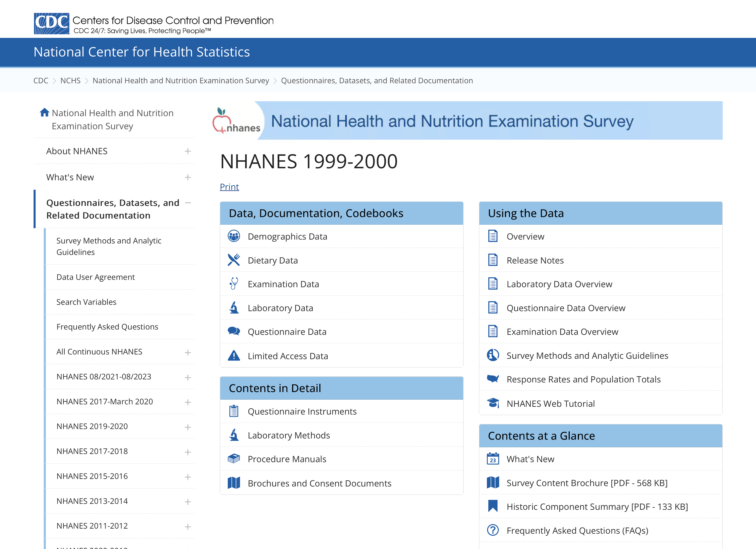Click the home icon beside the survey title
This screenshot has width=756, height=549.
[x=44, y=113]
